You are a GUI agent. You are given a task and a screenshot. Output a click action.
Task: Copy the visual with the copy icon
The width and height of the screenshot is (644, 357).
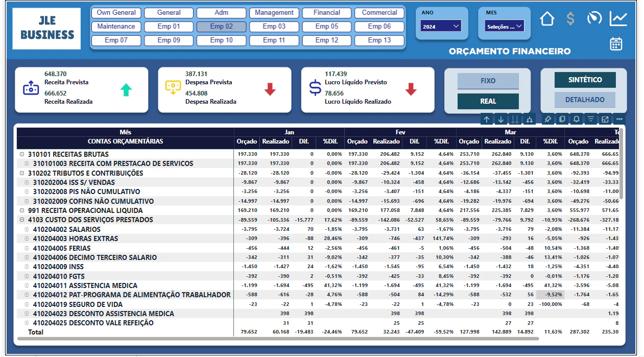[562, 119]
